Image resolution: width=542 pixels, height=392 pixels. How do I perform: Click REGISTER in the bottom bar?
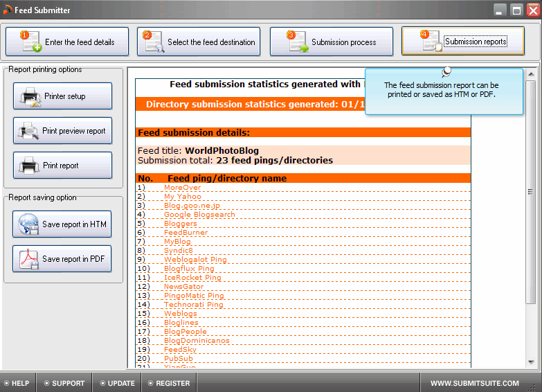(x=169, y=383)
